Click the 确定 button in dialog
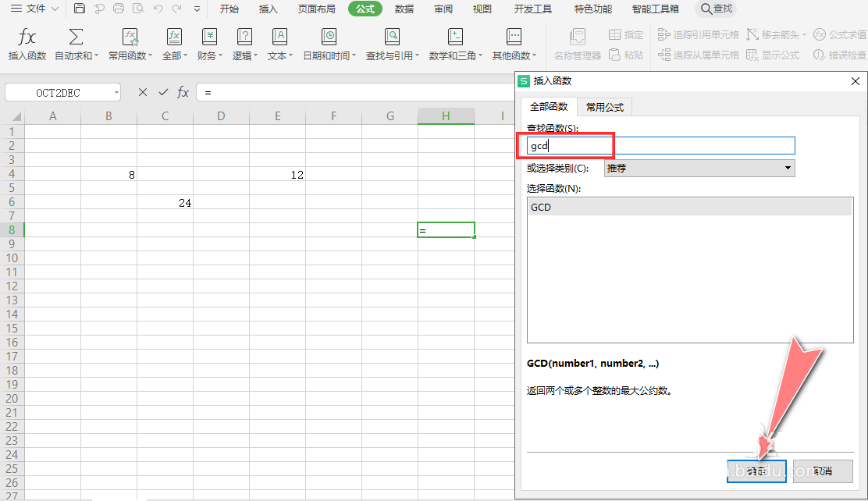Screen dimensions: 868x501 point(756,471)
